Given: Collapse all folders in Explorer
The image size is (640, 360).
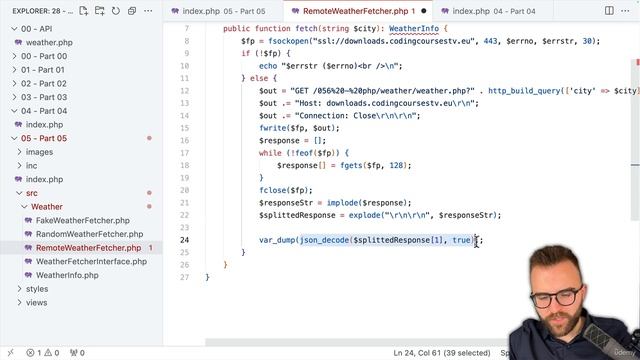Looking at the screenshot, I should coord(132,11).
